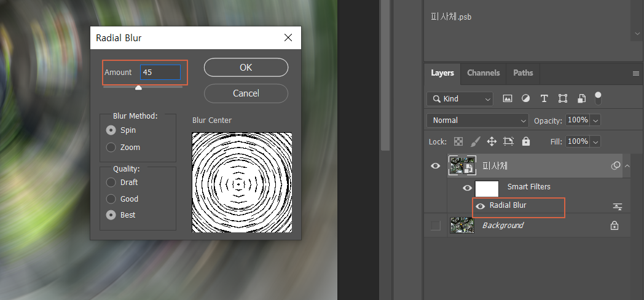Filter for shape layers
The width and height of the screenshot is (644, 300).
pyautogui.click(x=563, y=98)
